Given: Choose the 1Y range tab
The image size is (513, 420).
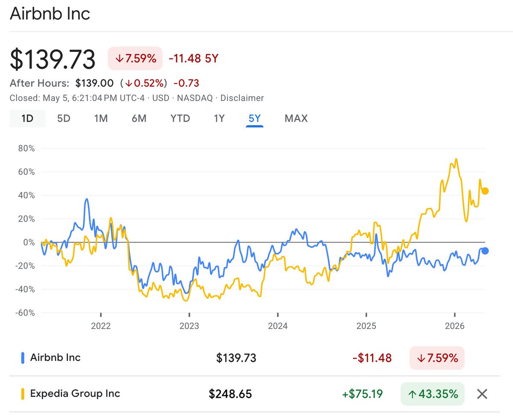Looking at the screenshot, I should pos(219,118).
